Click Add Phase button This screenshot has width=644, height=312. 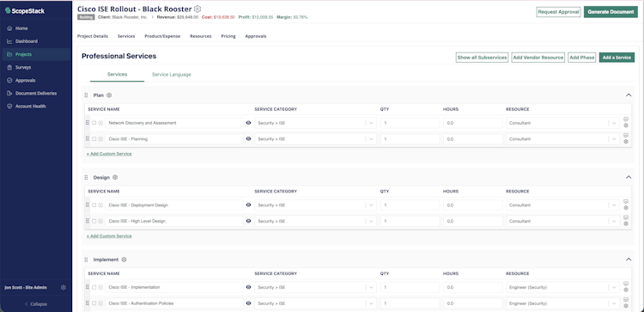[582, 58]
